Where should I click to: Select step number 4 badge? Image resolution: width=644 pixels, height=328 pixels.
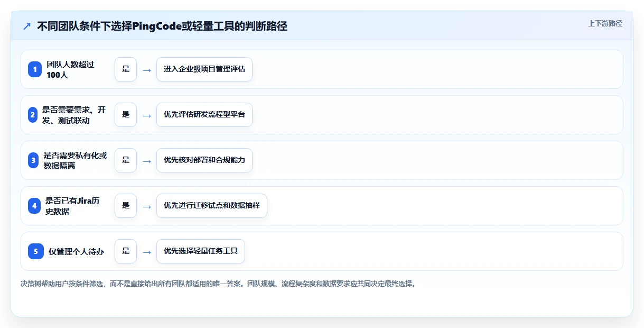34,206
